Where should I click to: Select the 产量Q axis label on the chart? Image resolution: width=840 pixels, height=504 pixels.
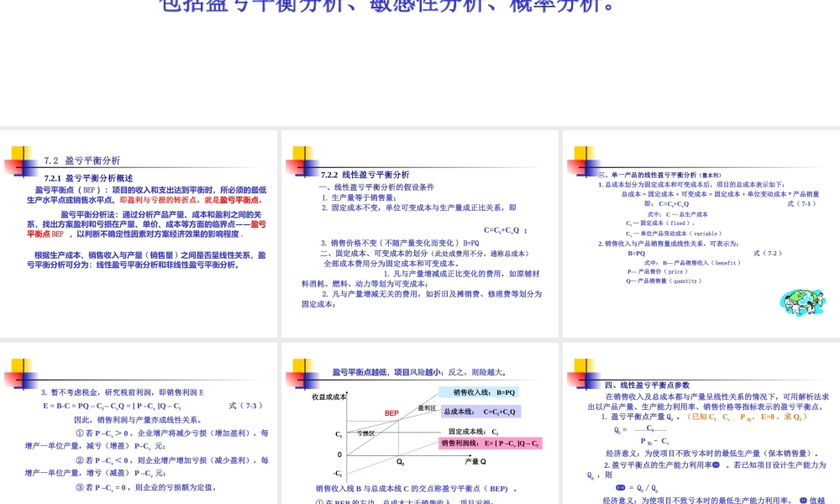click(477, 461)
